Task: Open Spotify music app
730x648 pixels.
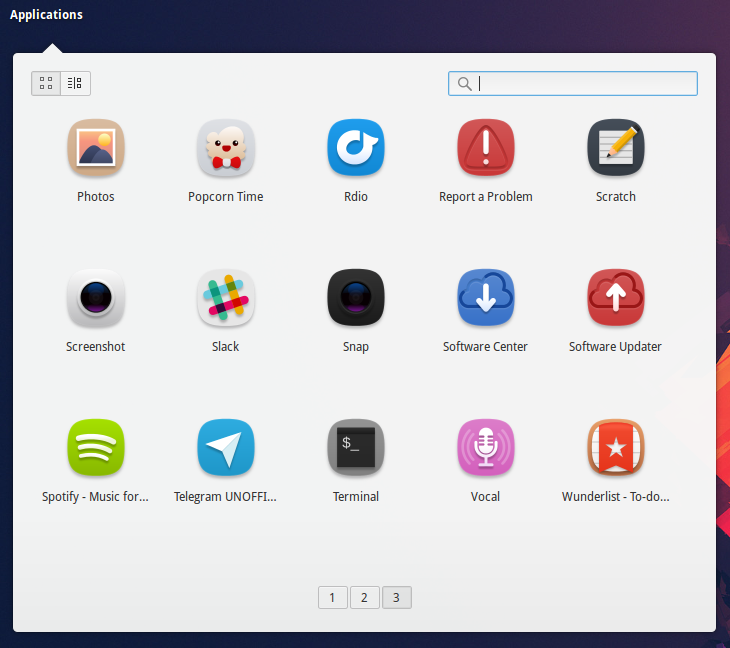Action: (95, 448)
